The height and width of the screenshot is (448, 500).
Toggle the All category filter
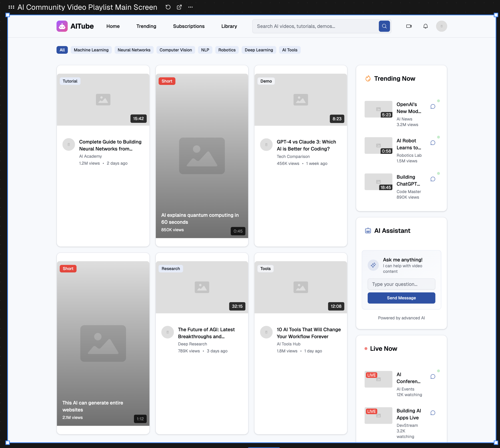(62, 50)
